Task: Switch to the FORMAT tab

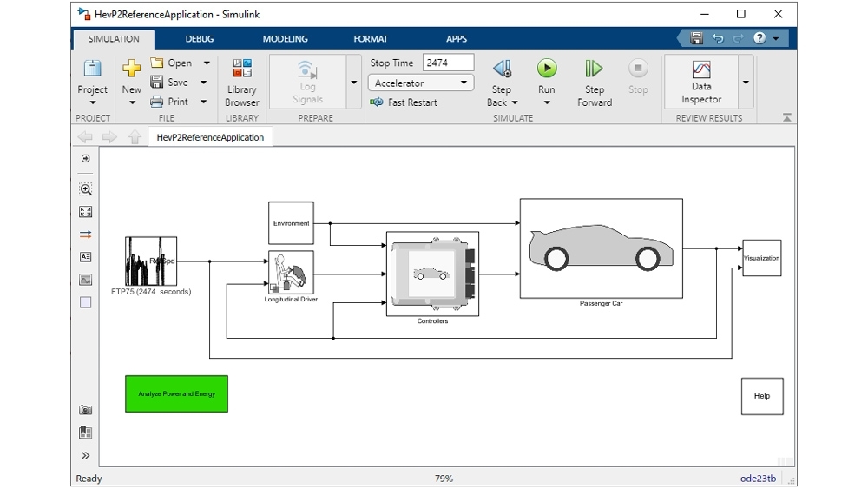Action: click(x=371, y=39)
